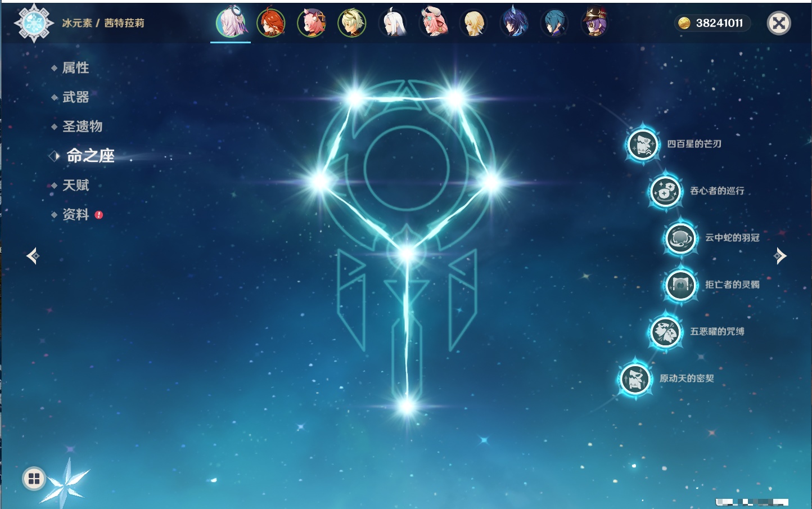
Task: Select the avatar with pink hair and horns
Action: 433,23
